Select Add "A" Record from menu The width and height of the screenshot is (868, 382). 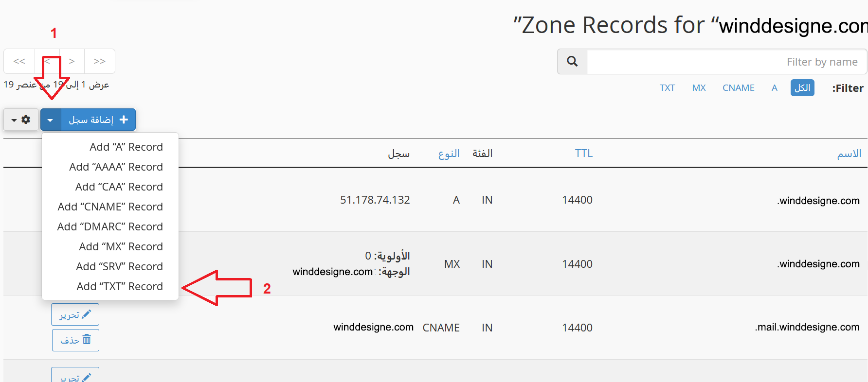(x=126, y=147)
